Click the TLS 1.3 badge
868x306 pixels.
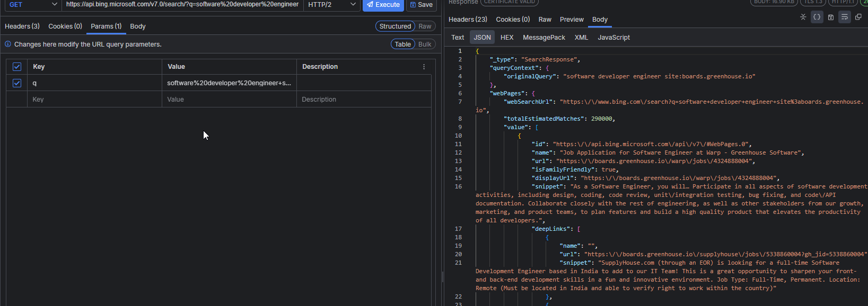[813, 2]
